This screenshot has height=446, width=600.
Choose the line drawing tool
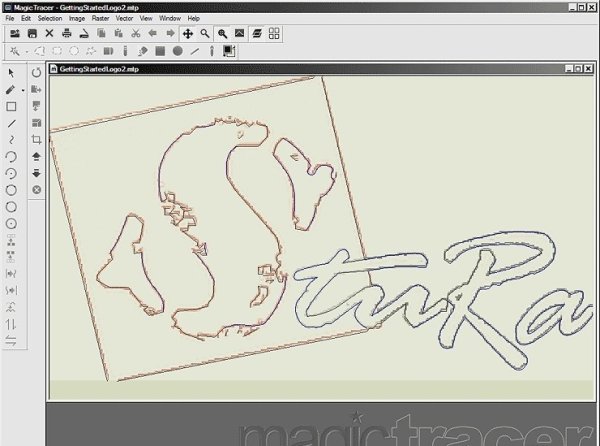coord(11,123)
